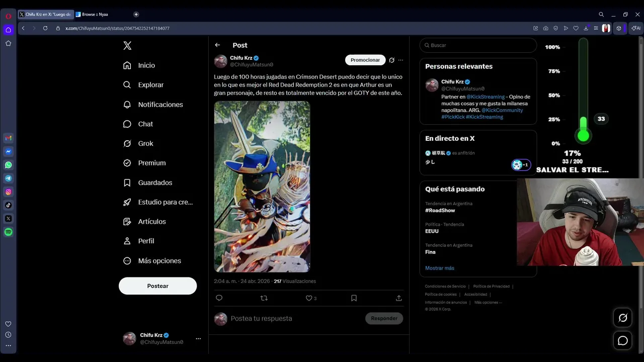Open Chifu Krz author profile name
This screenshot has width=644, height=362.
point(241,58)
